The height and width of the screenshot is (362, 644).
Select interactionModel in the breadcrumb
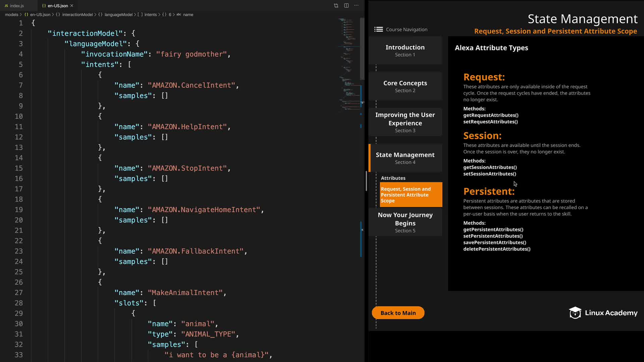pos(77,15)
